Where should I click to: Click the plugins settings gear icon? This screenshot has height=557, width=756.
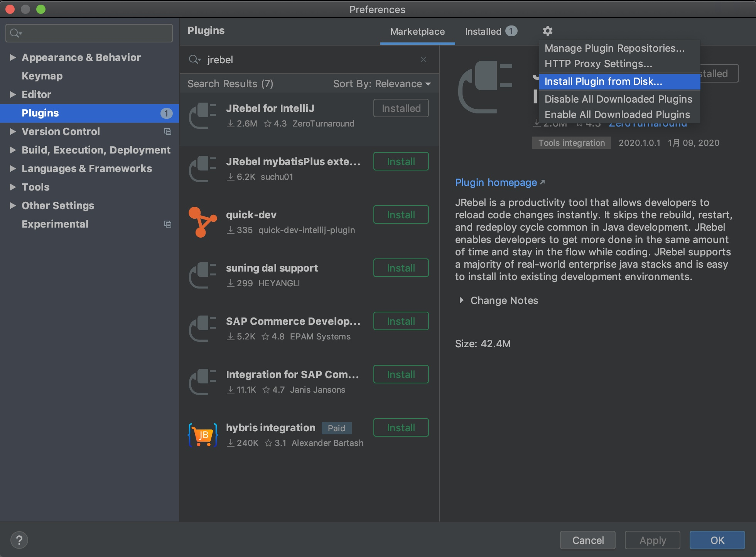coord(547,31)
